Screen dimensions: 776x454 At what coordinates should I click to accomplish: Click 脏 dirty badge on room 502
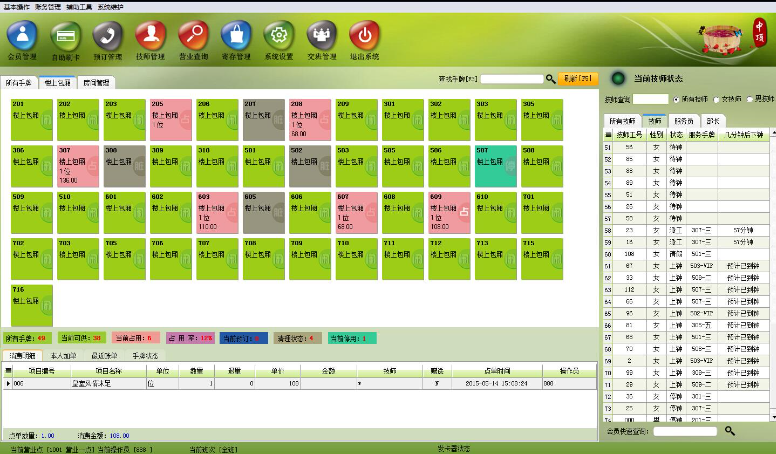point(324,166)
